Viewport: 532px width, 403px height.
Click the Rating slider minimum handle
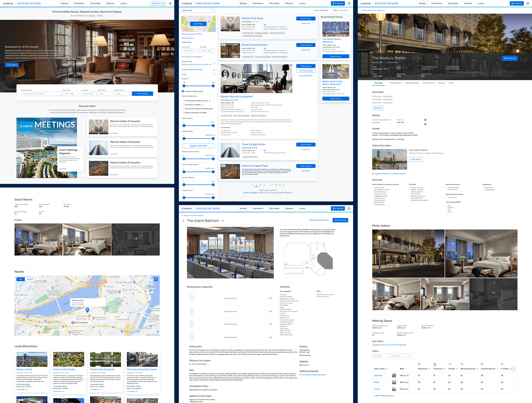point(184,86)
